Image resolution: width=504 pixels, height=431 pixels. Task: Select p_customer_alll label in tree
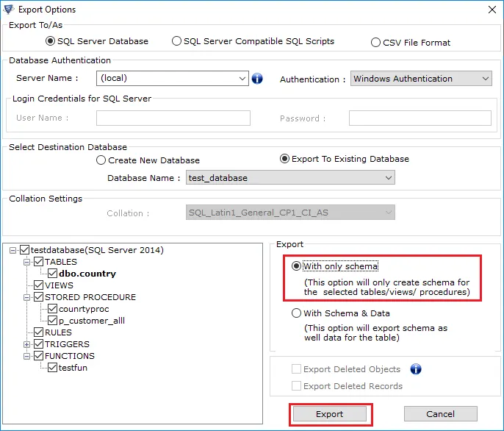[92, 321]
